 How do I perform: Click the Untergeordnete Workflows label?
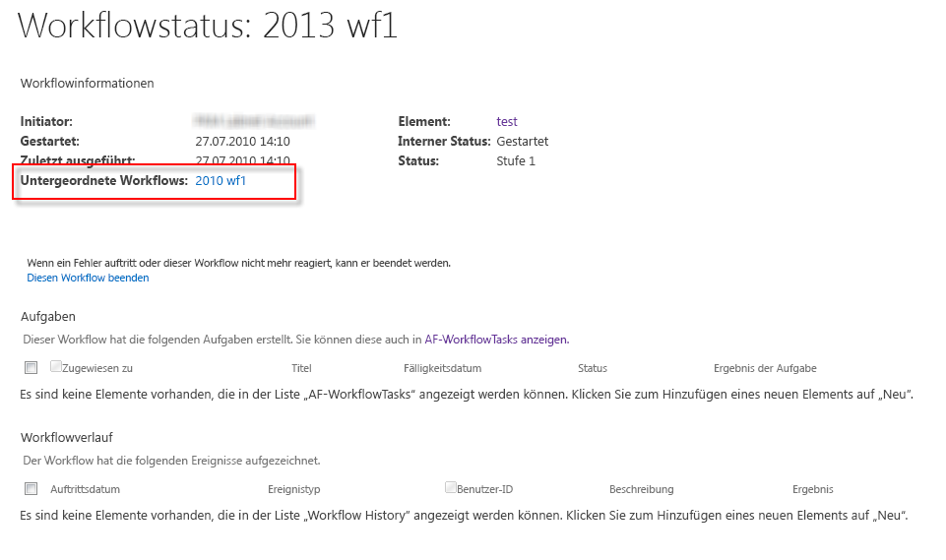pyautogui.click(x=104, y=180)
